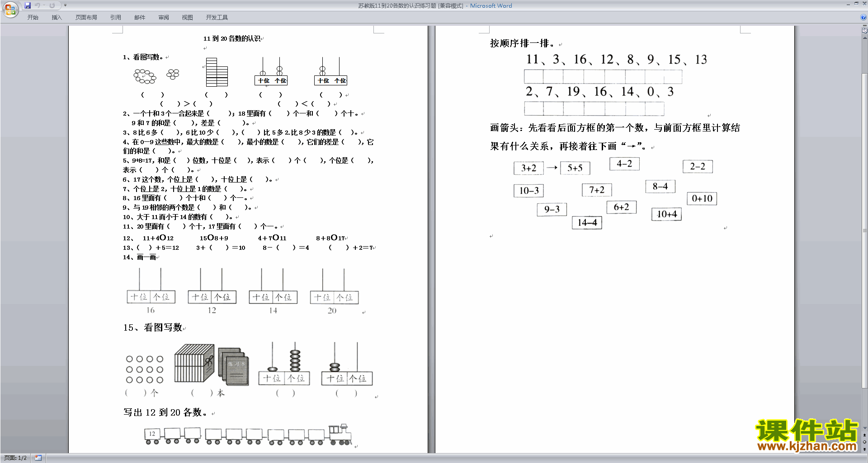Go to previous page double-arrow button
Image resolution: width=868 pixels, height=463 pixels.
coord(865,435)
